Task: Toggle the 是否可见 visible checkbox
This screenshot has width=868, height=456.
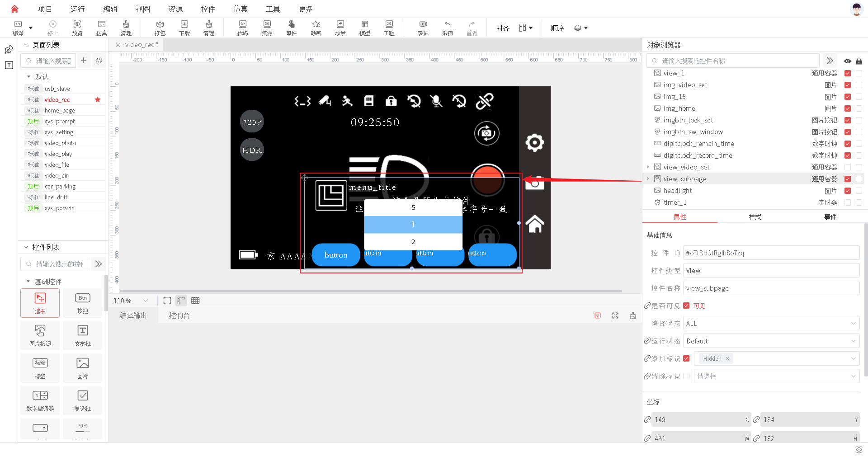Action: point(686,306)
